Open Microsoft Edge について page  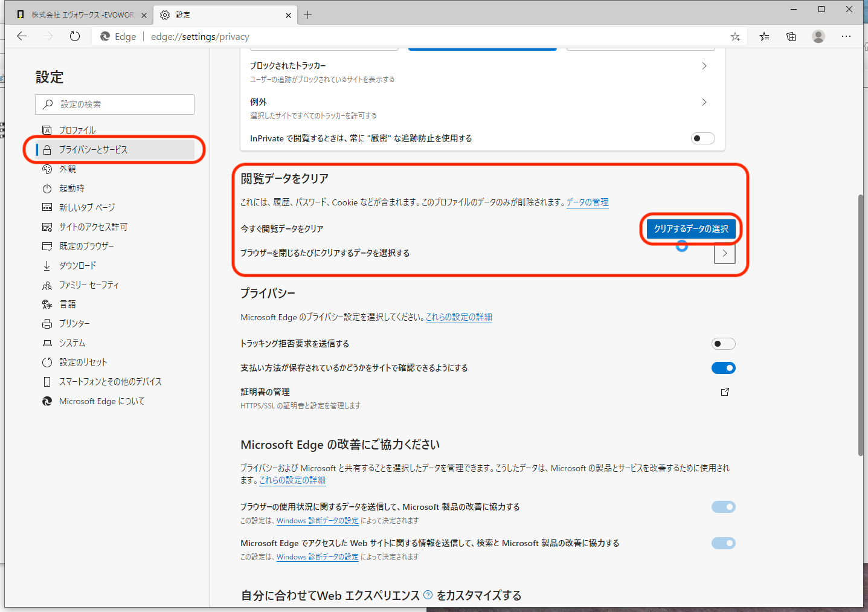(x=115, y=401)
